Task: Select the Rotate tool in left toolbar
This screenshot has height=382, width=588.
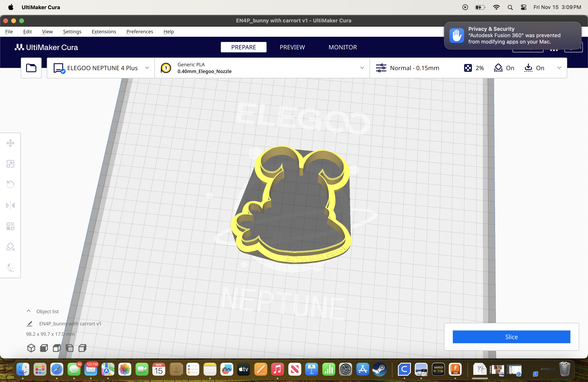Action: point(10,185)
